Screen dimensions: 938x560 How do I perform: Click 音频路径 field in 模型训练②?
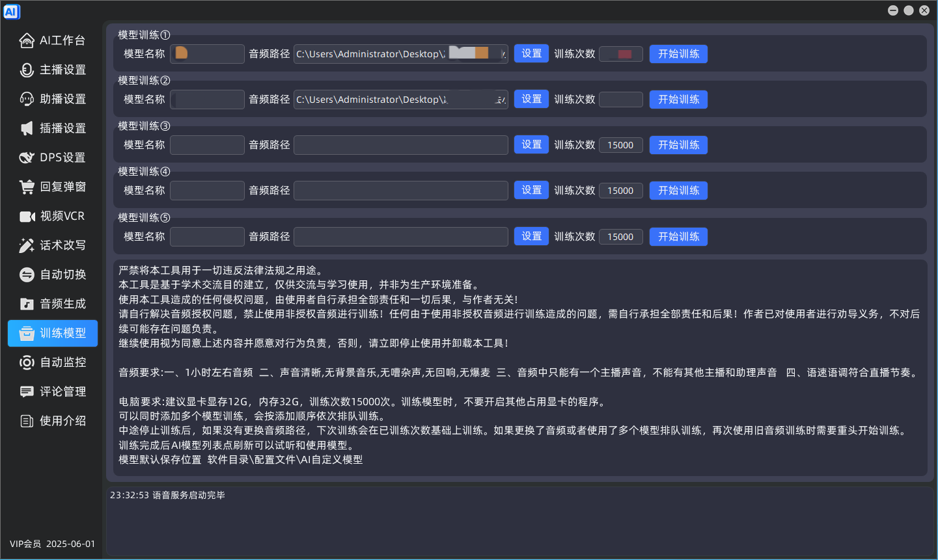point(401,100)
